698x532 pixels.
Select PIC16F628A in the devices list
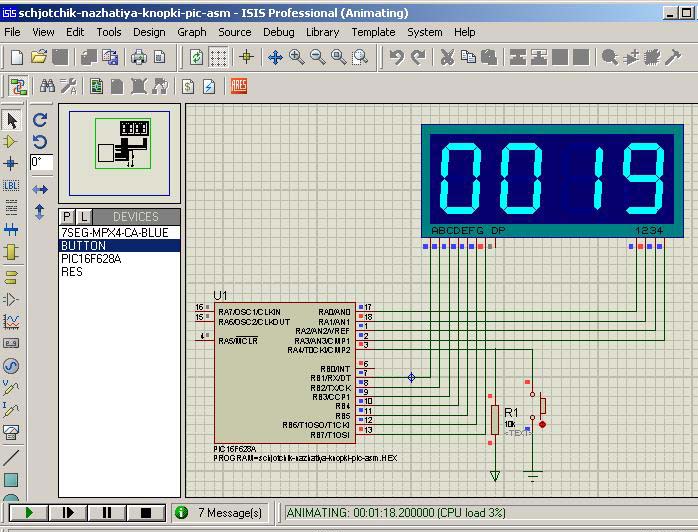tap(91, 258)
